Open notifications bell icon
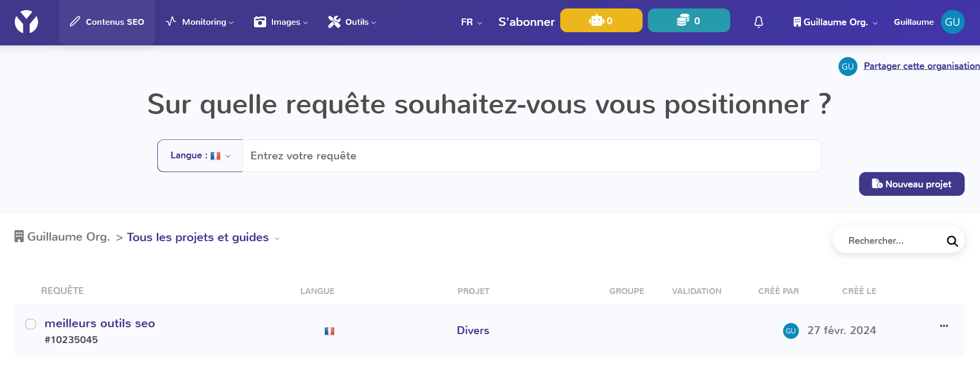The image size is (980, 370). tap(759, 22)
